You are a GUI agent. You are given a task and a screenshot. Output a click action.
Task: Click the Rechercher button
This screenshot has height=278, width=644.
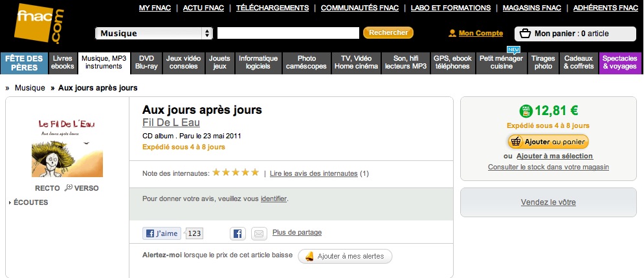388,33
